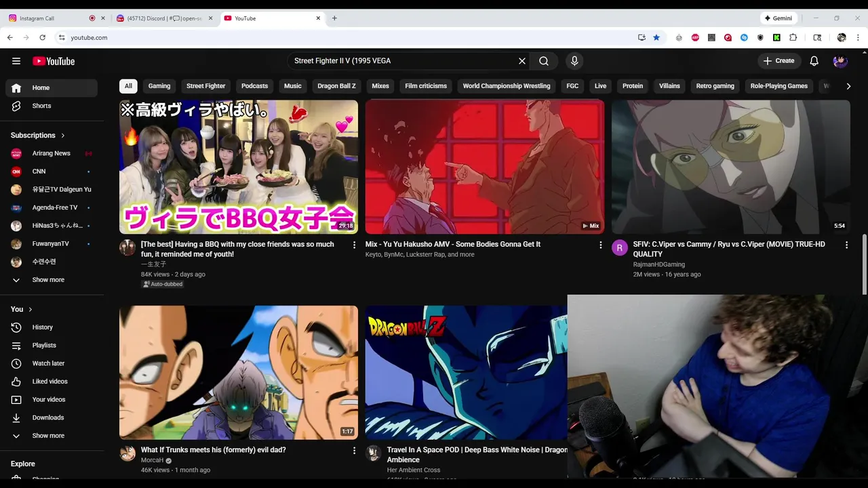Screen dimensions: 868x488
Task: Open the SFIV C.Viper vs Cammy thumbnail
Action: tap(731, 167)
